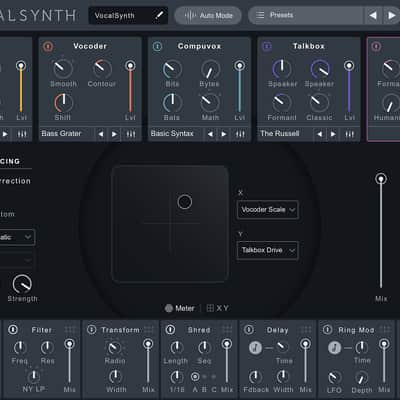Click the The Russell preset name

(279, 134)
